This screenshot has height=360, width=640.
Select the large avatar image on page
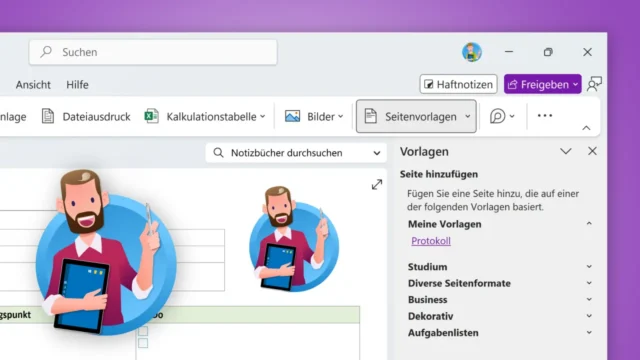(x=106, y=252)
